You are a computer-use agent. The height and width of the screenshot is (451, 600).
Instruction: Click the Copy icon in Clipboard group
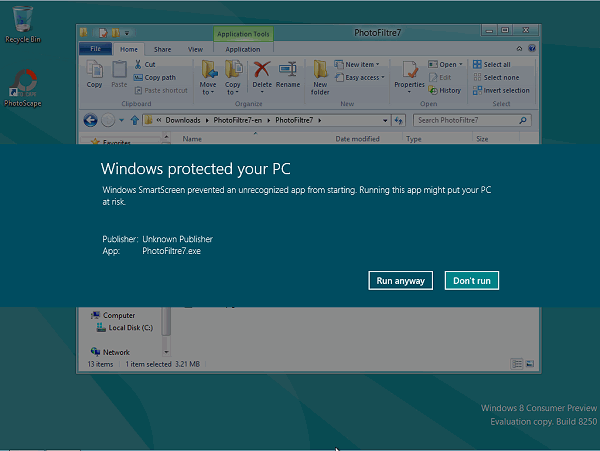[94, 74]
